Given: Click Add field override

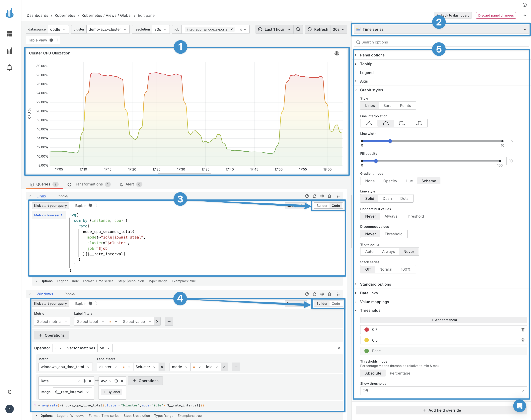Looking at the screenshot, I should (x=441, y=410).
